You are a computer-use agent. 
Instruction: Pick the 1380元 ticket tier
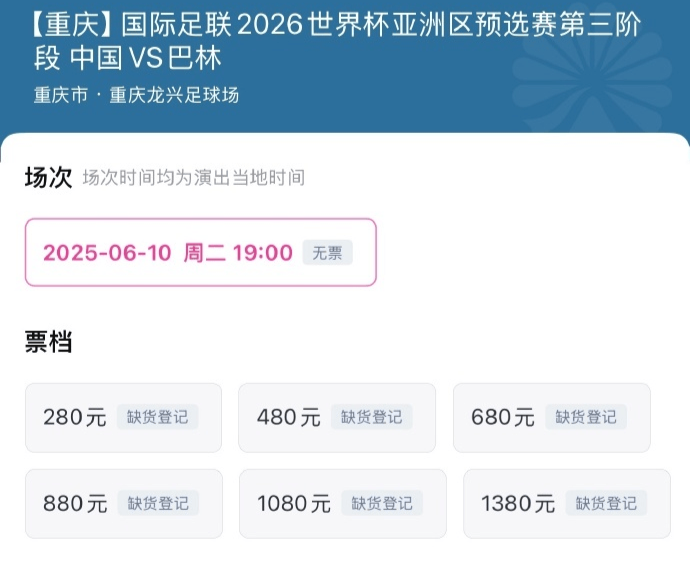pos(567,504)
